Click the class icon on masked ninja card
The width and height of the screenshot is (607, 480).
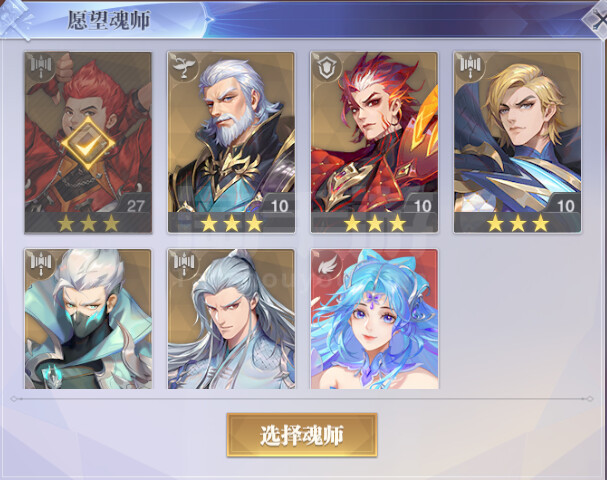click(41, 264)
